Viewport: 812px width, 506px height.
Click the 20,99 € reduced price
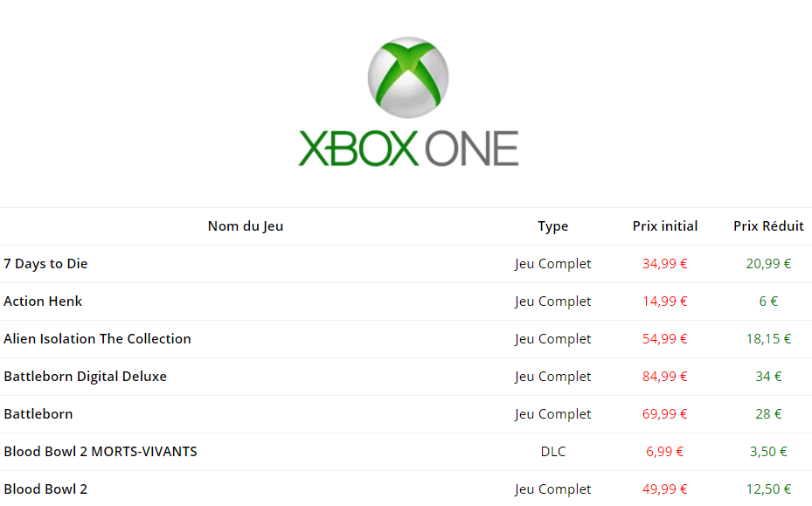[768, 264]
